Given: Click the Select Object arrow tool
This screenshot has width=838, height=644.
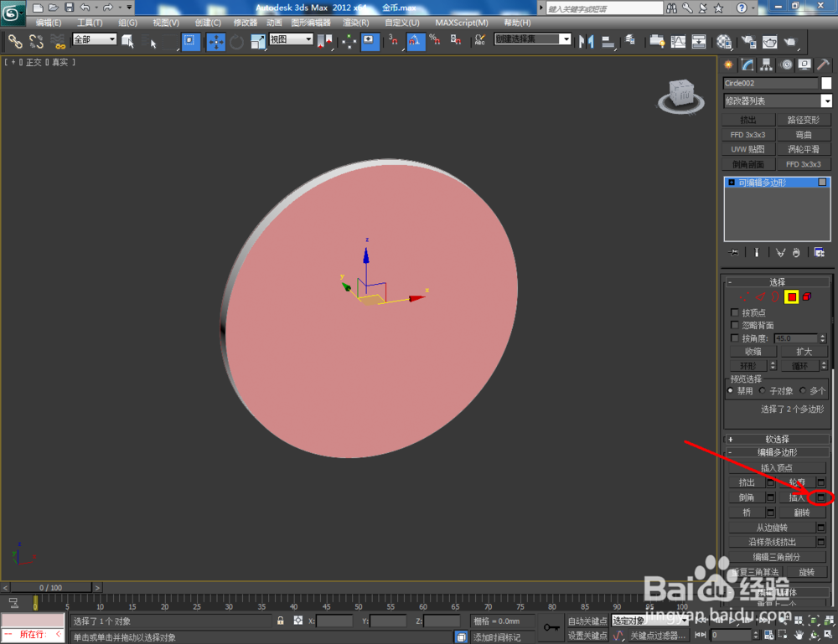Looking at the screenshot, I should [127, 41].
